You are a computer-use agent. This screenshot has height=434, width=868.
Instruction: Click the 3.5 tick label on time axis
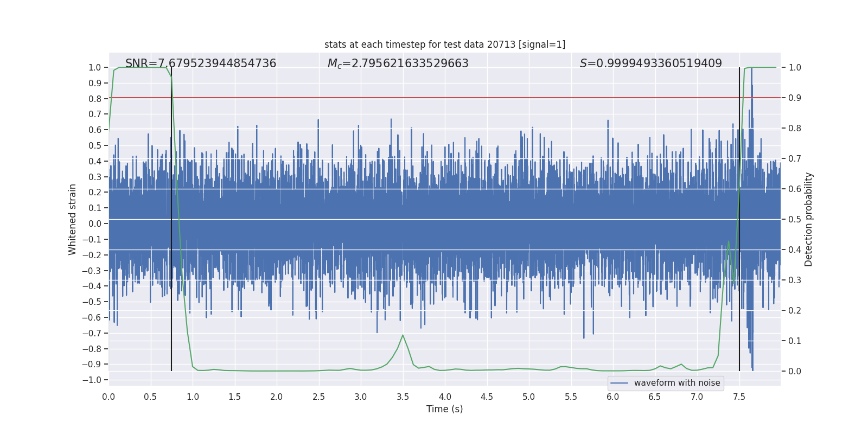403,397
